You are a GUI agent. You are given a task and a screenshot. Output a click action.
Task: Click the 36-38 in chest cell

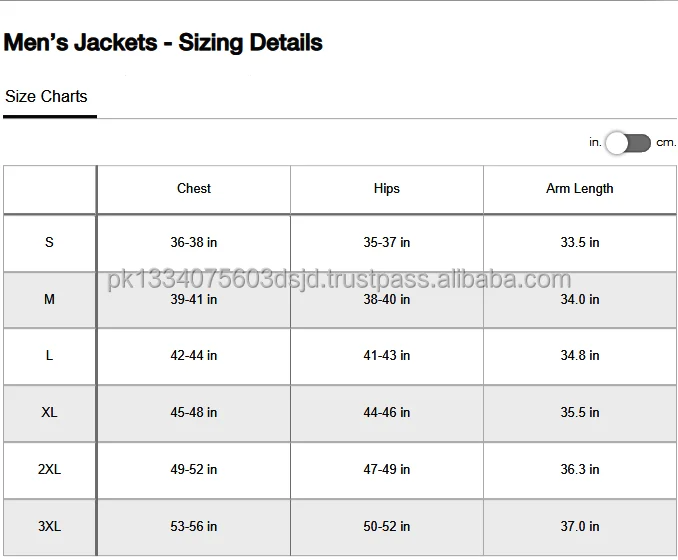pyautogui.click(x=194, y=243)
